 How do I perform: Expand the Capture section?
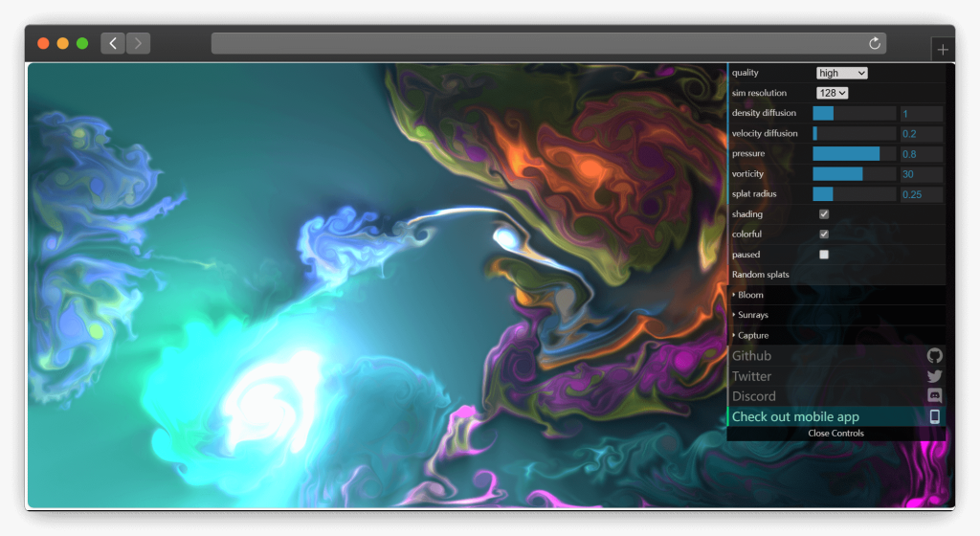click(753, 335)
